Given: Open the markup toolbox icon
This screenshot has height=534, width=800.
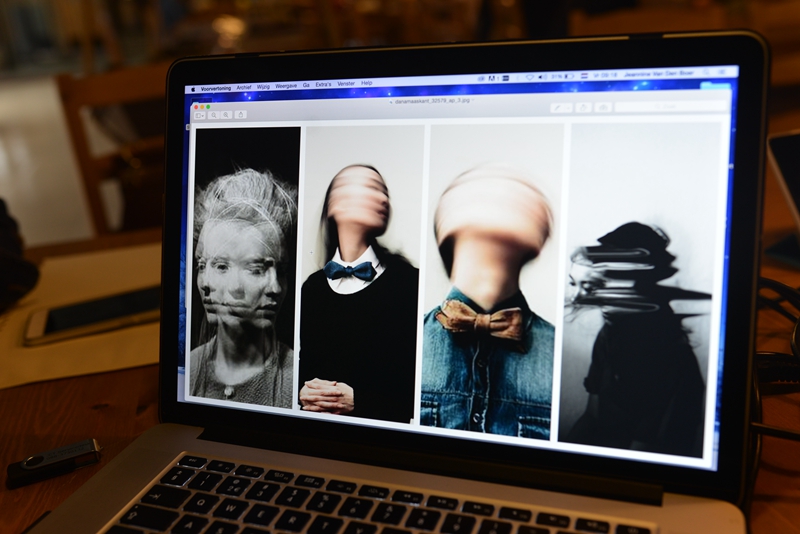Looking at the screenshot, I should (x=603, y=107).
